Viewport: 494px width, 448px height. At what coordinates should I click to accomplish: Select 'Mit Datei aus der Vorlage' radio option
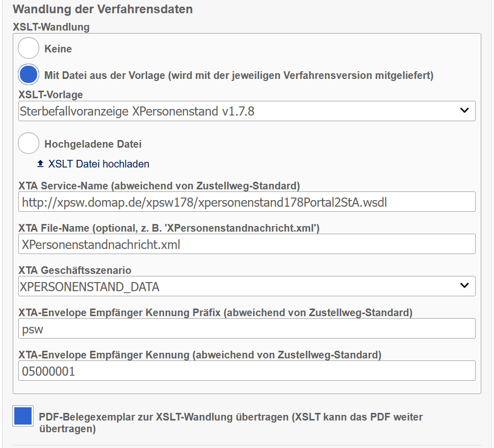(29, 75)
